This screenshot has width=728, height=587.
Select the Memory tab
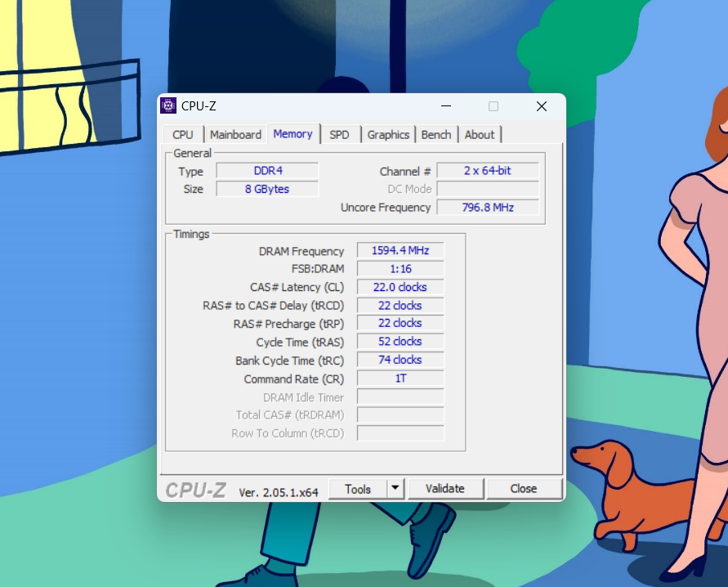[x=293, y=134]
